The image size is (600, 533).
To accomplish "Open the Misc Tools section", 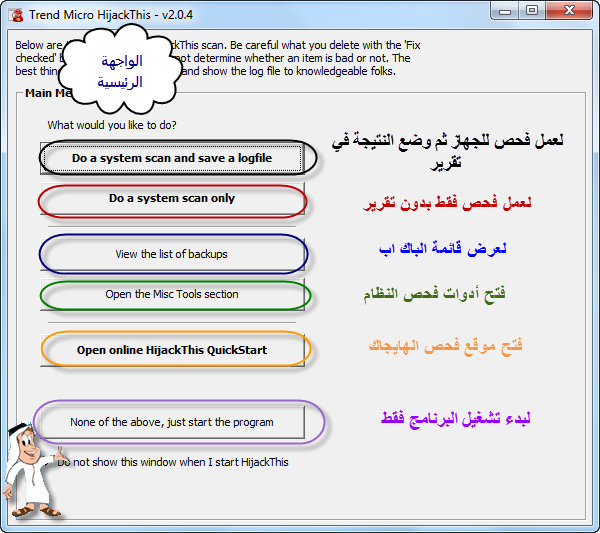I will [172, 294].
